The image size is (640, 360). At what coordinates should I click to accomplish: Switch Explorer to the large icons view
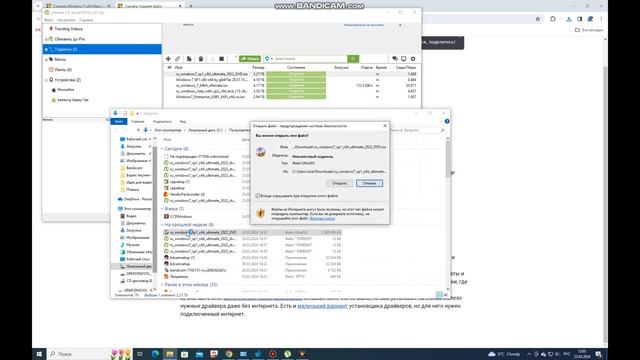click(x=446, y=294)
